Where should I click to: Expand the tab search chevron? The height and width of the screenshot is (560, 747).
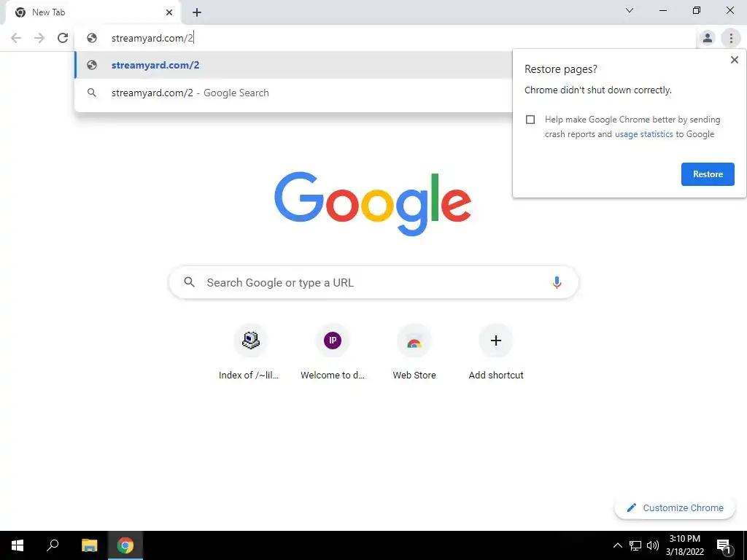[x=630, y=10]
